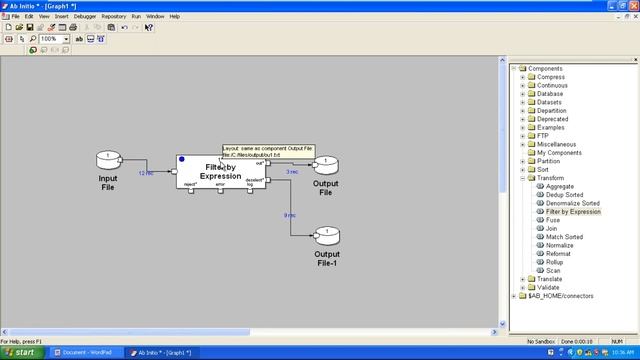This screenshot has height=360, width=640.
Task: Click the green Run graph icon
Action: tap(33, 50)
